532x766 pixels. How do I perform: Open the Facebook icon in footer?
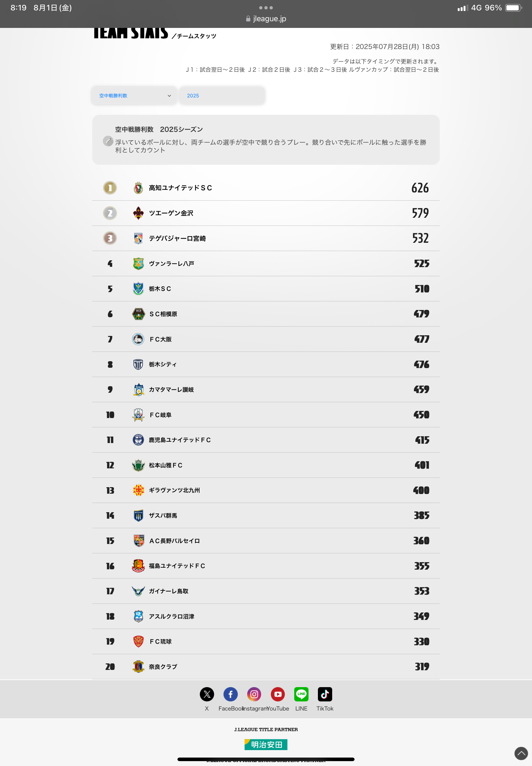pos(230,694)
